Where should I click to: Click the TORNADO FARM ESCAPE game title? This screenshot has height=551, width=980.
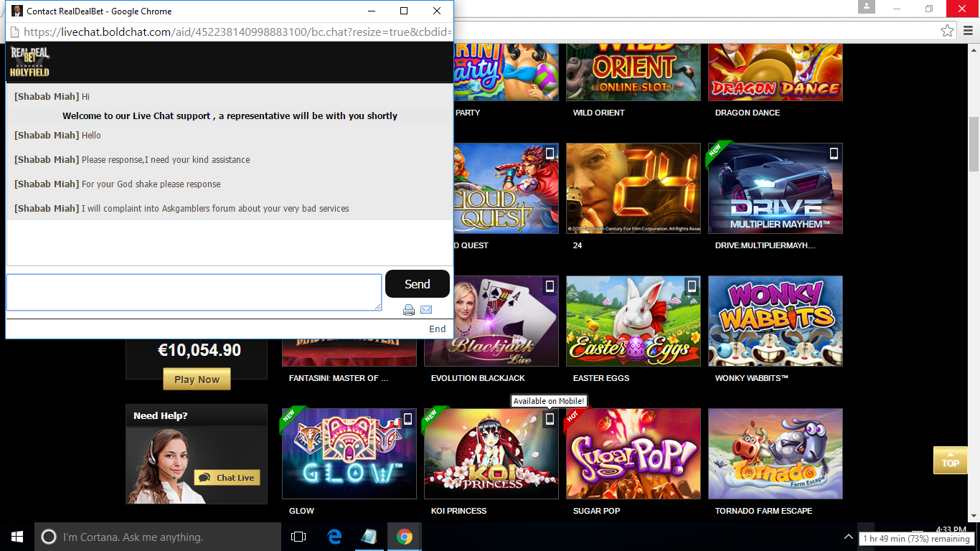[x=764, y=511]
